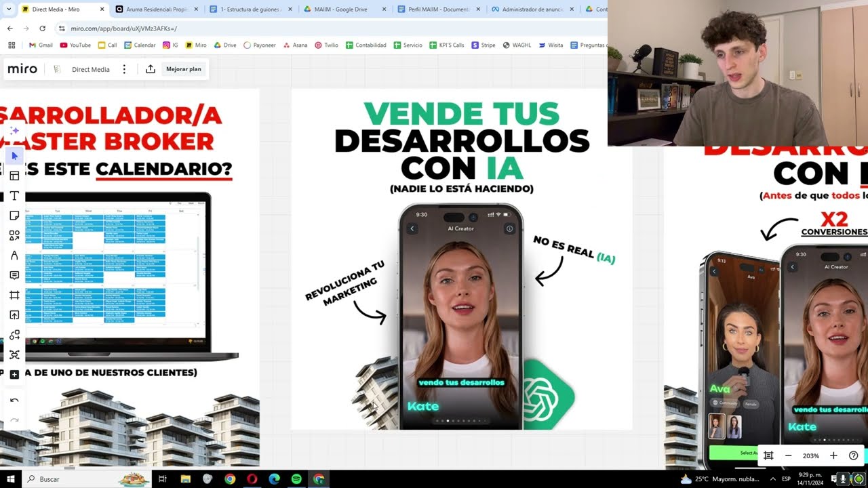Image resolution: width=868 pixels, height=488 pixels.
Task: Zoom out with the minus button
Action: click(x=788, y=455)
